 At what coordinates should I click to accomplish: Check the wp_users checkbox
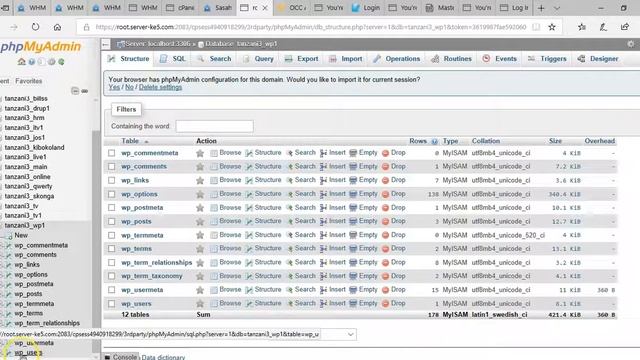pos(111,304)
